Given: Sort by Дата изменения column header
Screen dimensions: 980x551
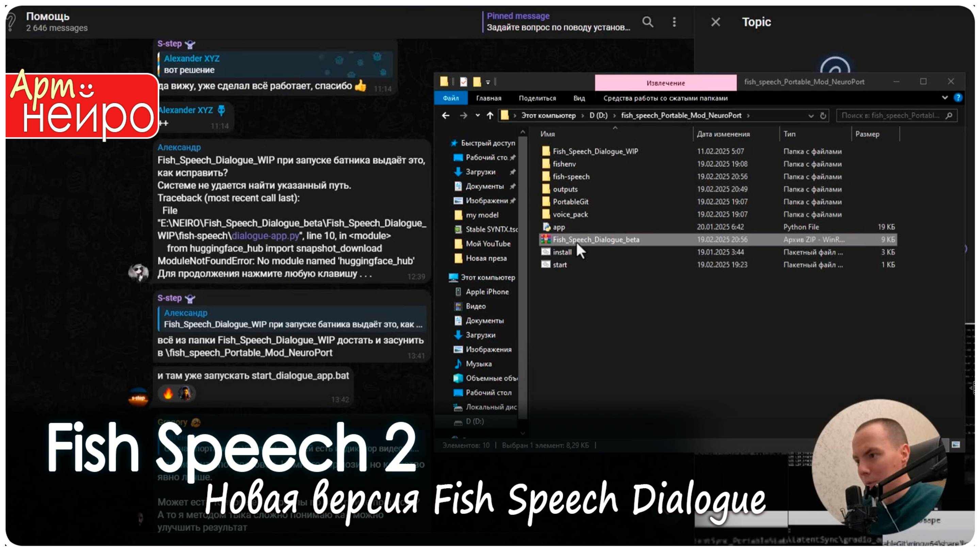Looking at the screenshot, I should (x=723, y=134).
